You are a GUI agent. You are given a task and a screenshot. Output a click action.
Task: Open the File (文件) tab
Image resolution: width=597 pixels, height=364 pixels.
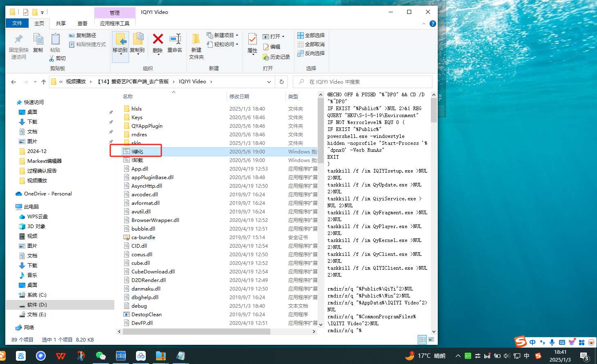point(17,23)
